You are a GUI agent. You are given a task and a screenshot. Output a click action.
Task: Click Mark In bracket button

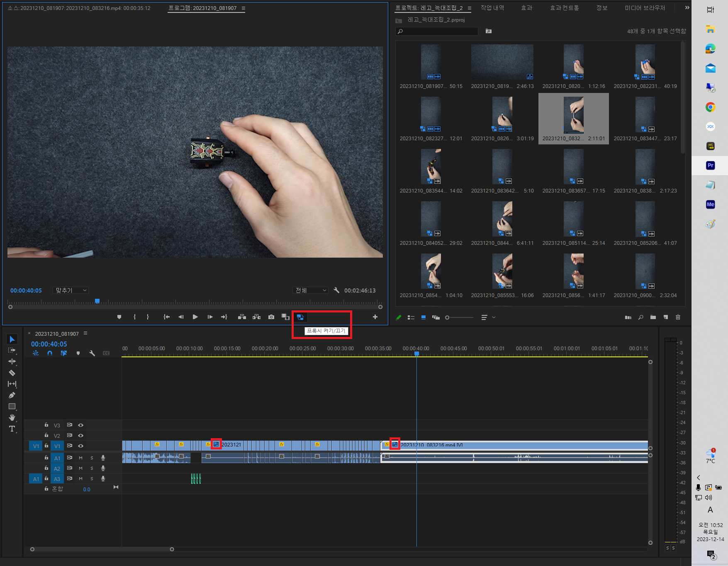pos(134,317)
